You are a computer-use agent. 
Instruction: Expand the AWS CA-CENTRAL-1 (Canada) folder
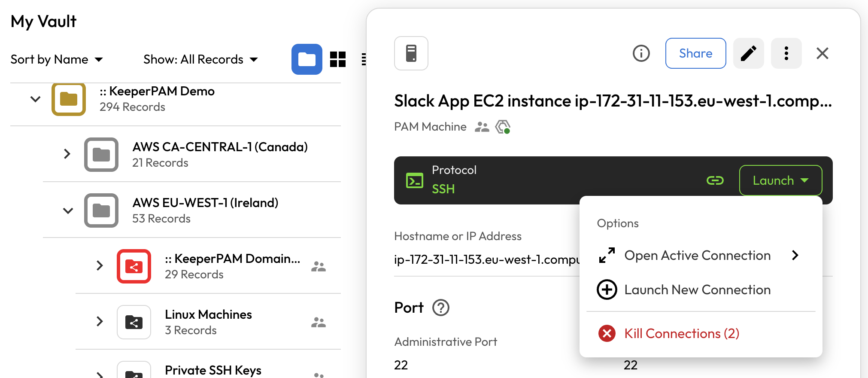coord(67,154)
